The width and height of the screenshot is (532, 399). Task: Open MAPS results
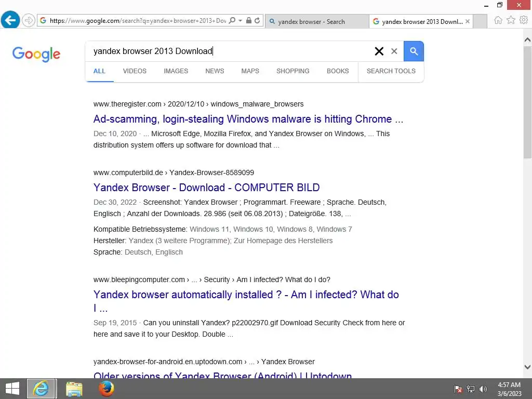(x=250, y=71)
